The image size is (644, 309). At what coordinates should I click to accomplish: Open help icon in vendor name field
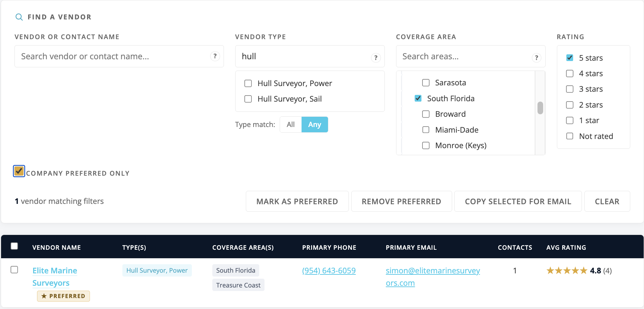(x=215, y=56)
